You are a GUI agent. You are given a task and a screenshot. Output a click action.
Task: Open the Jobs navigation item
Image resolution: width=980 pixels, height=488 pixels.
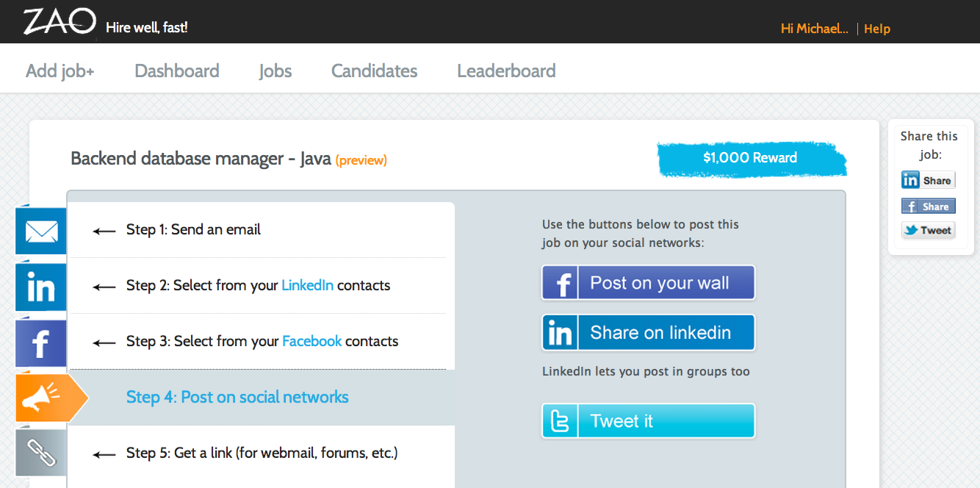tap(275, 71)
